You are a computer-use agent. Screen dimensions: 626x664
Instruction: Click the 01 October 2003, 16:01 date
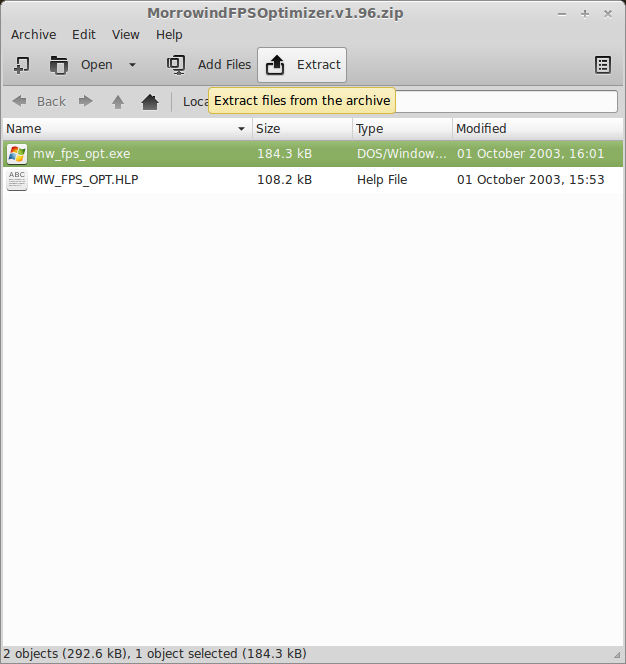tap(531, 154)
